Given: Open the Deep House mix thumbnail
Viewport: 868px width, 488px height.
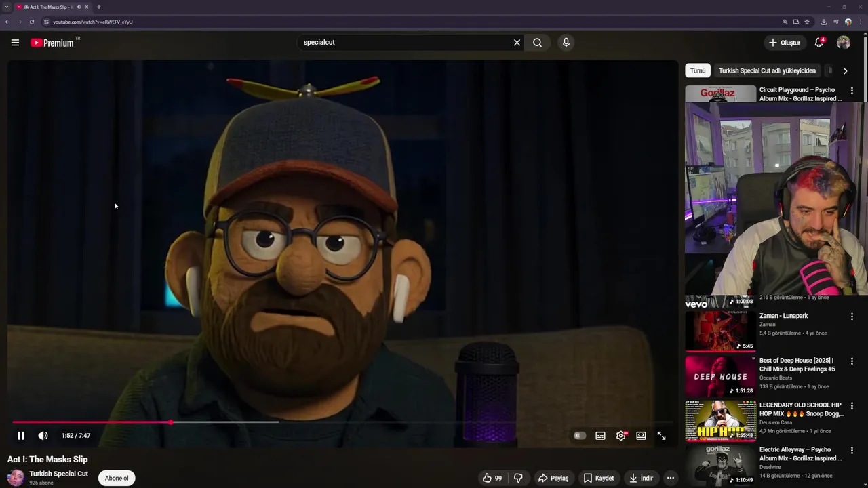Looking at the screenshot, I should (x=720, y=375).
